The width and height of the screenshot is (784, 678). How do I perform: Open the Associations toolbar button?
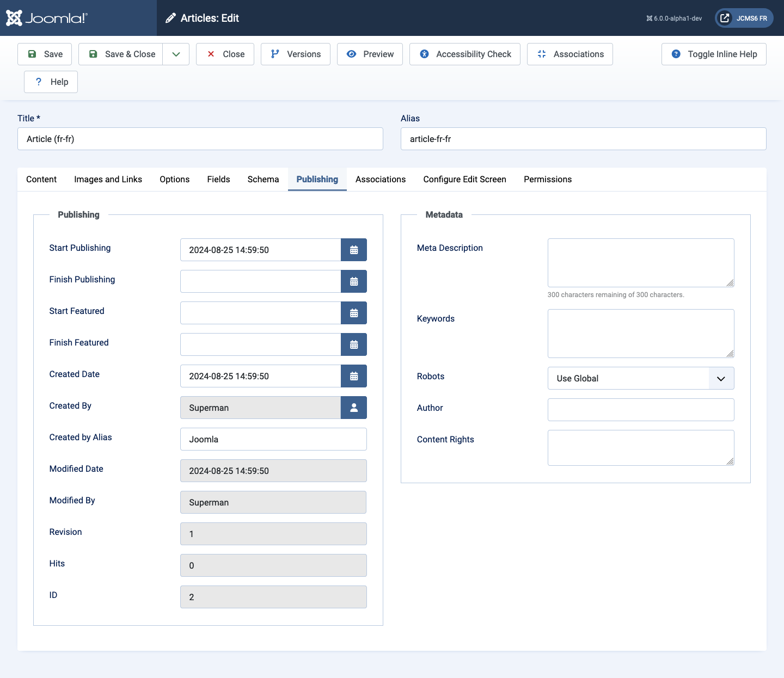(570, 54)
